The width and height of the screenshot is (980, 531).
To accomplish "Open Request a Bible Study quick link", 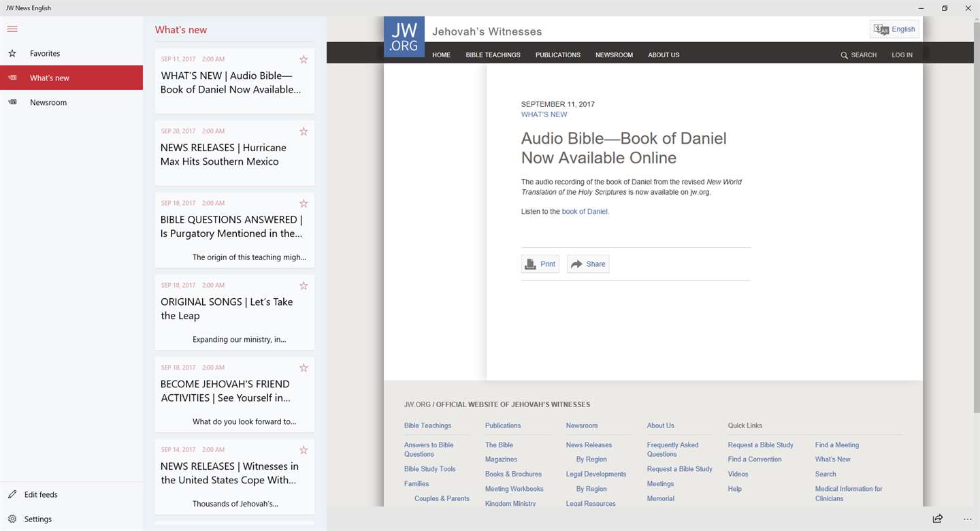I will pos(760,445).
